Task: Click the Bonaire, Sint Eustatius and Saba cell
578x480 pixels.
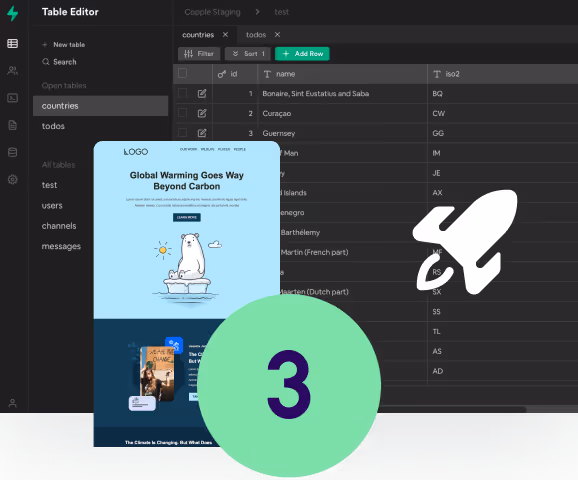Action: 342,94
